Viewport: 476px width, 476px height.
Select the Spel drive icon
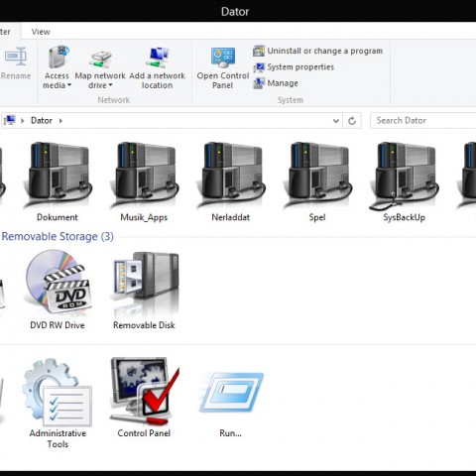pyautogui.click(x=317, y=175)
